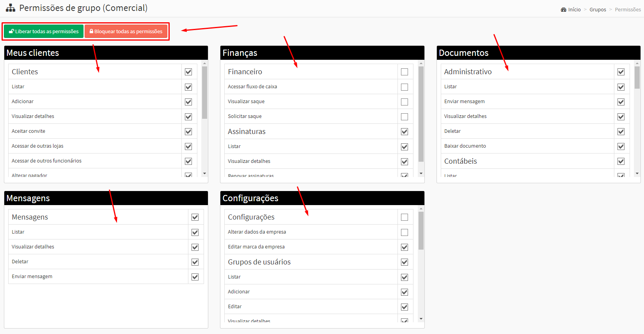This screenshot has width=644, height=334.
Task: Click the group hierarchy icon in the page title
Action: point(11,8)
